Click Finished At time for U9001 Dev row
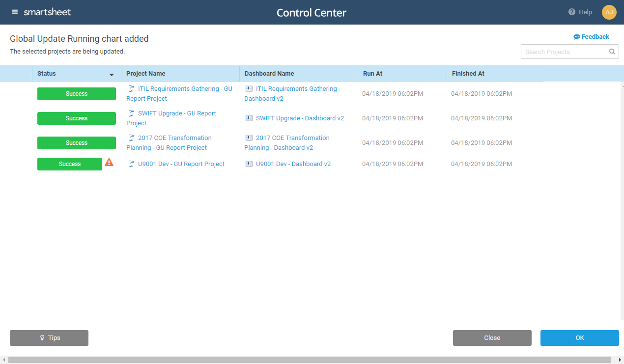This screenshot has height=364, width=624. pos(482,164)
